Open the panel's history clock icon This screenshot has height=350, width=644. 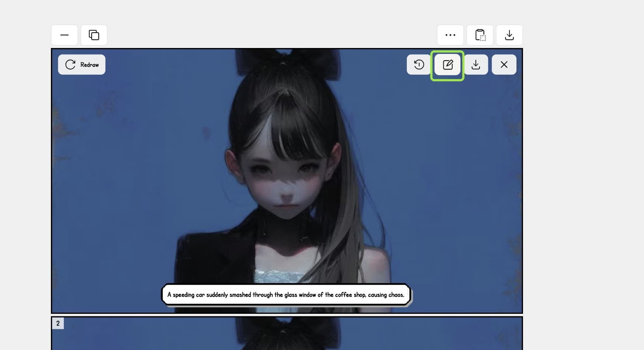(x=419, y=65)
